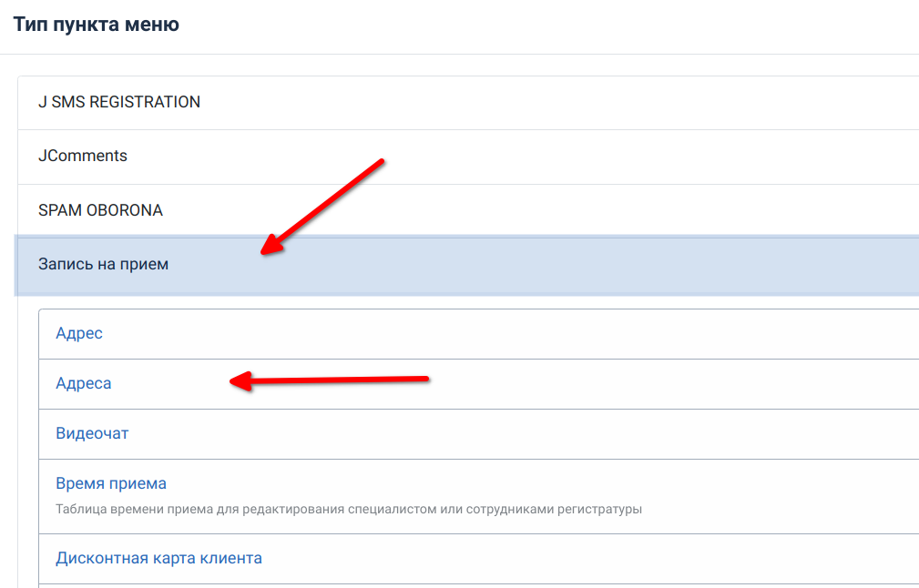
Task: Click the "Видеочат" list row
Action: point(455,433)
